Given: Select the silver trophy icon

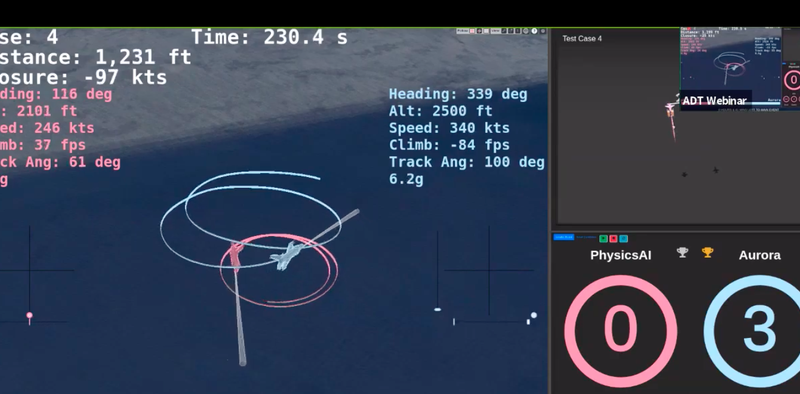Looking at the screenshot, I should [682, 252].
